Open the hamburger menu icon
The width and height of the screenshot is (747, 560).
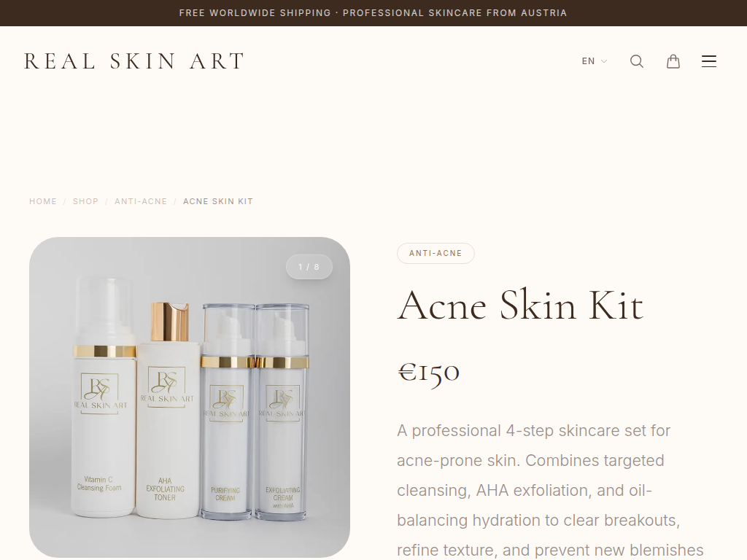[709, 61]
